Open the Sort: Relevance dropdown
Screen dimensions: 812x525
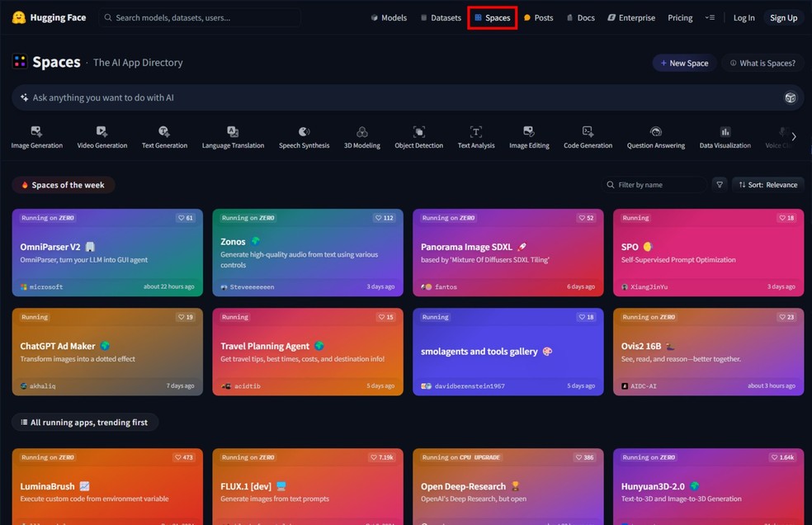tap(767, 185)
